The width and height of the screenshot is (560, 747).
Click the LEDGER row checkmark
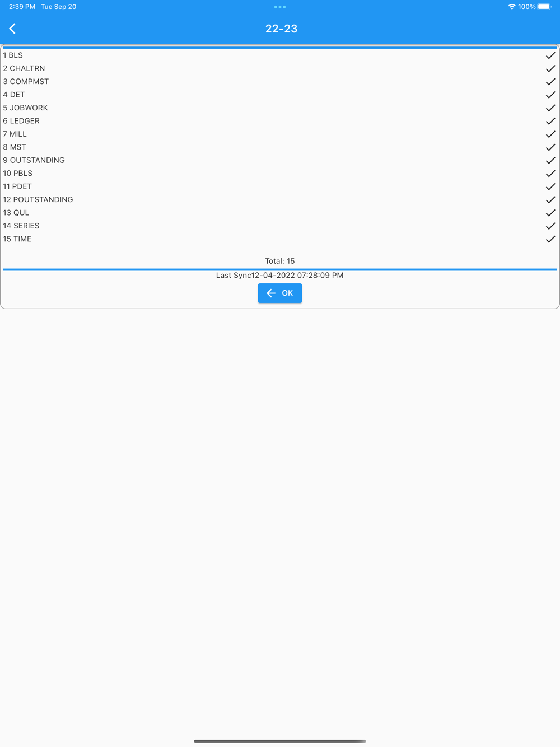(550, 121)
